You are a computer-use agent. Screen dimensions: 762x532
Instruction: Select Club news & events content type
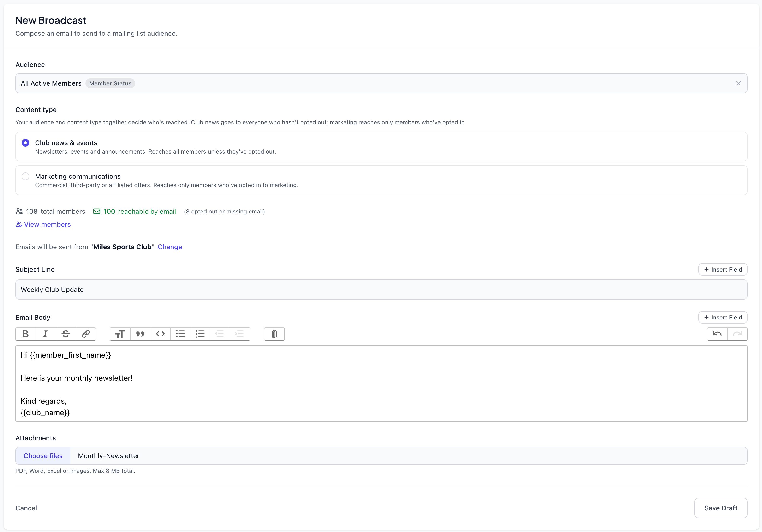tap(381, 147)
